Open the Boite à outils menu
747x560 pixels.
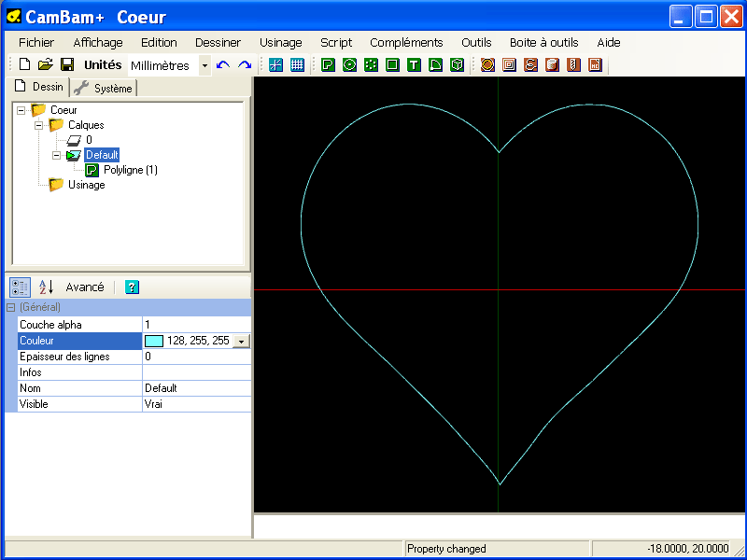pos(544,42)
